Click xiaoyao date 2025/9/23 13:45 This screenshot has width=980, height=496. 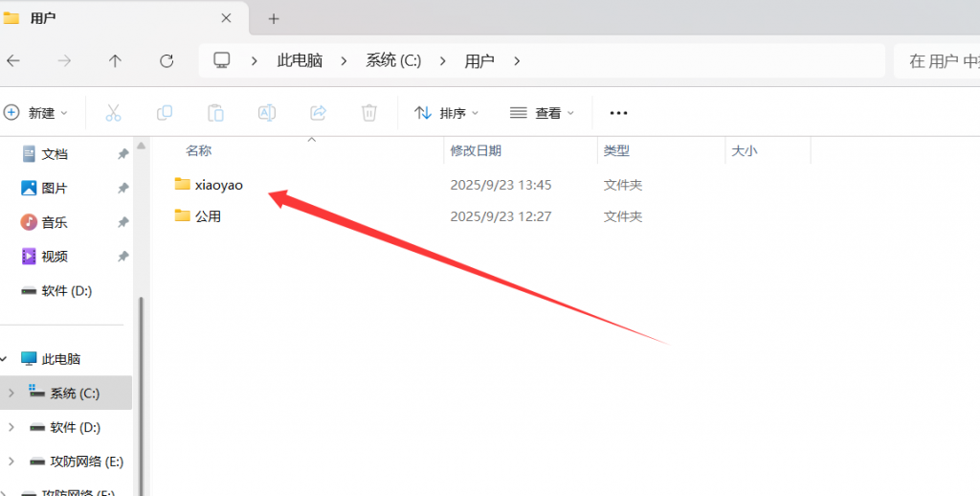501,185
